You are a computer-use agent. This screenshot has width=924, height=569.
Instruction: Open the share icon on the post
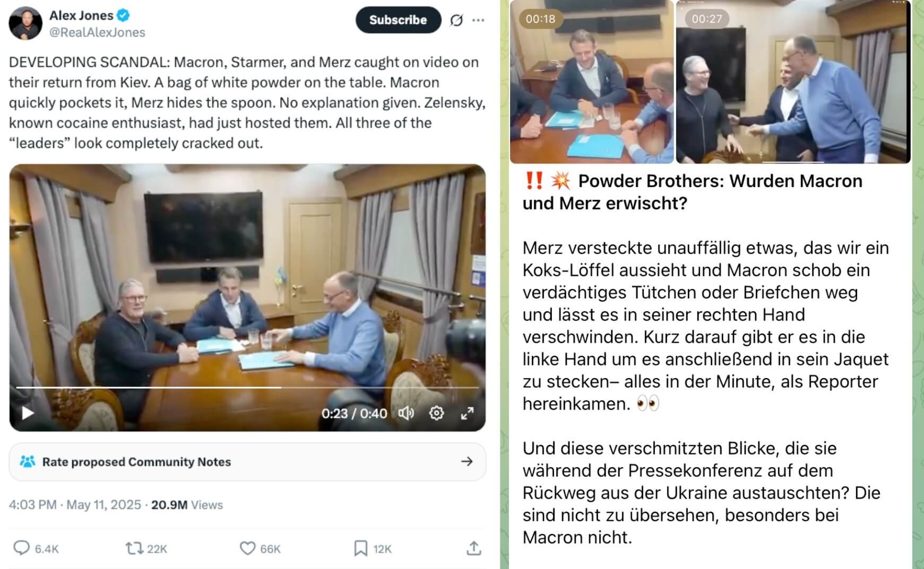click(x=474, y=548)
